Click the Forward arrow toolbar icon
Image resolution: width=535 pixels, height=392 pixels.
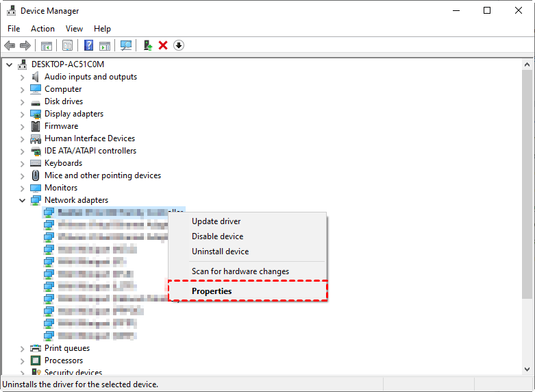[25, 45]
